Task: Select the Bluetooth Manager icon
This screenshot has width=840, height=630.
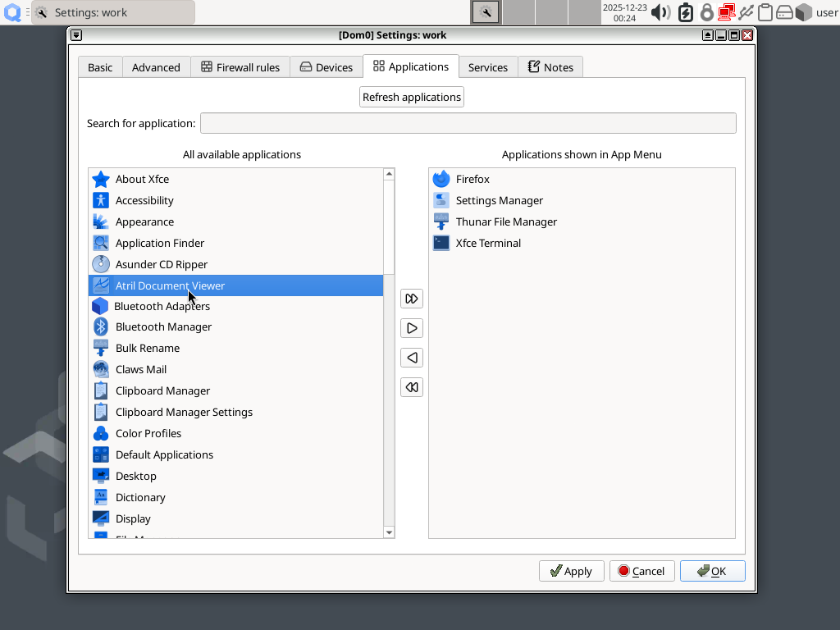Action: tap(101, 326)
